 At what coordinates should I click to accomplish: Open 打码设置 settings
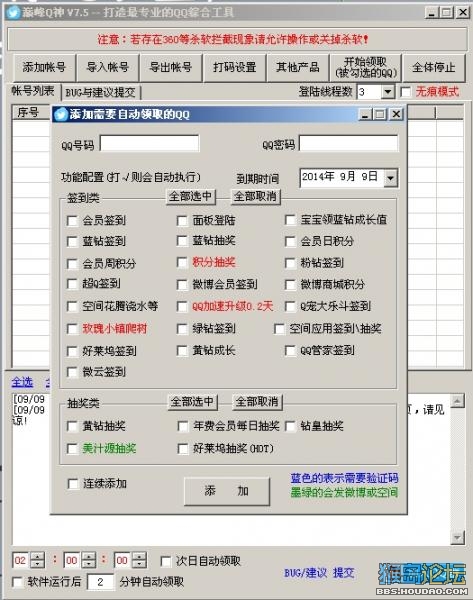point(235,68)
